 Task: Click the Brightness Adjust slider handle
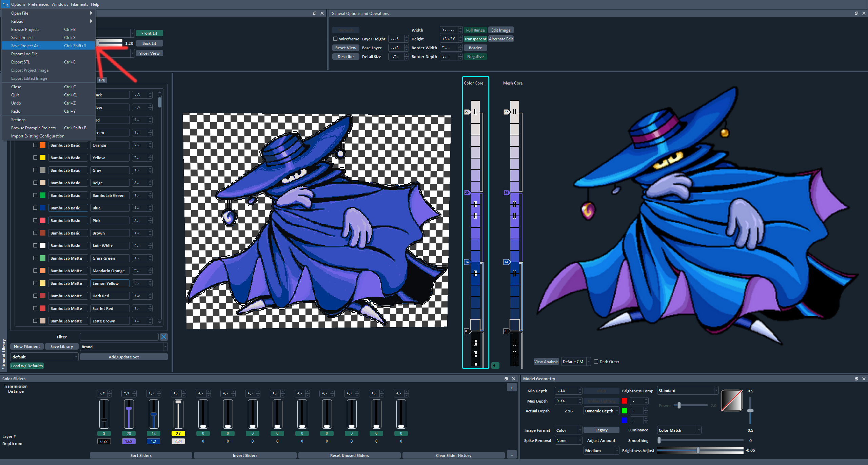(698, 450)
